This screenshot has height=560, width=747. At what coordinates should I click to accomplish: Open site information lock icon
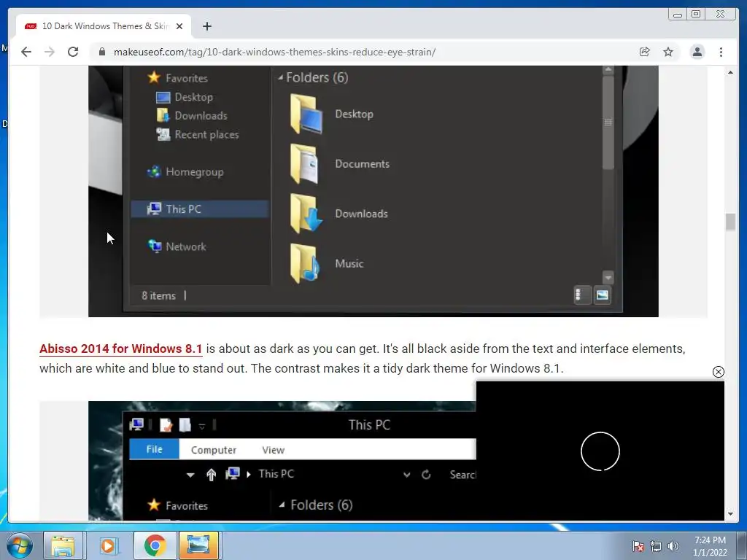point(102,52)
